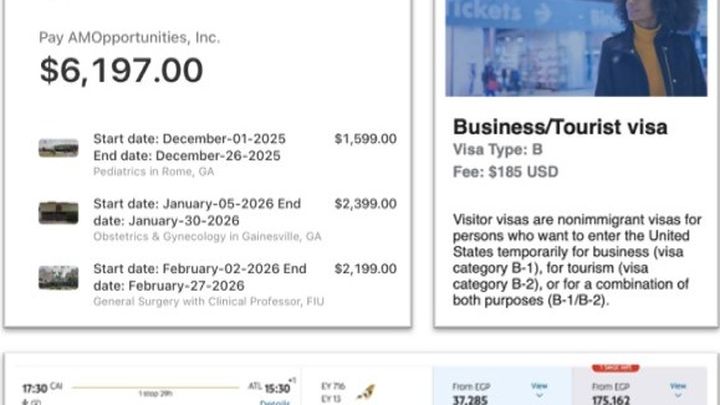Expand the View dropdown for EGP 175,162 fare
The image size is (720, 405).
[x=678, y=389]
